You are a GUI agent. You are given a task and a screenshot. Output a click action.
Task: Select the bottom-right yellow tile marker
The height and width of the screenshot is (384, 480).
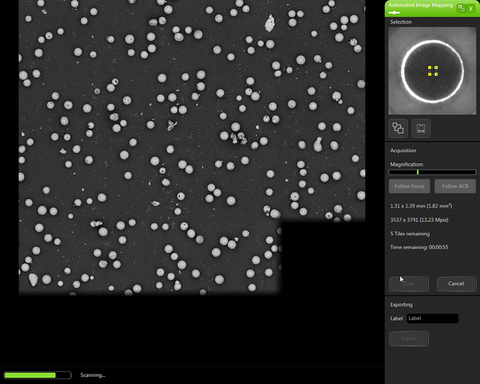pos(436,74)
